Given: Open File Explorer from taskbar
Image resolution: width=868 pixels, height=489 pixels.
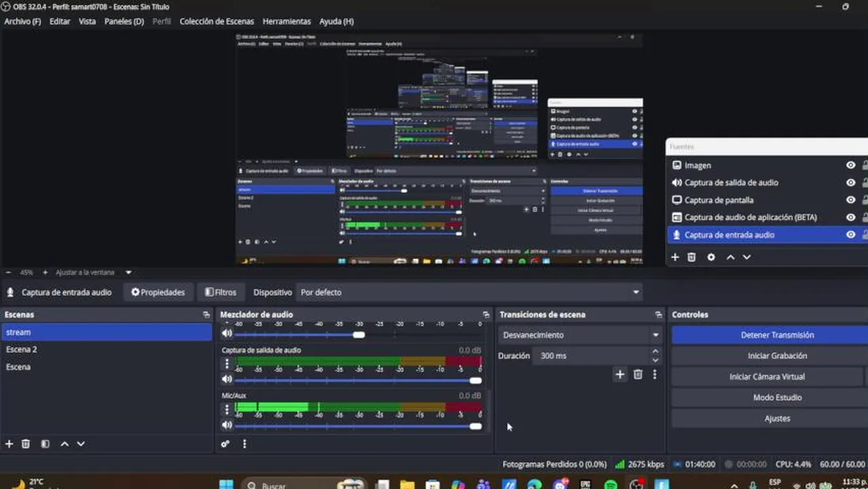Looking at the screenshot, I should (407, 484).
